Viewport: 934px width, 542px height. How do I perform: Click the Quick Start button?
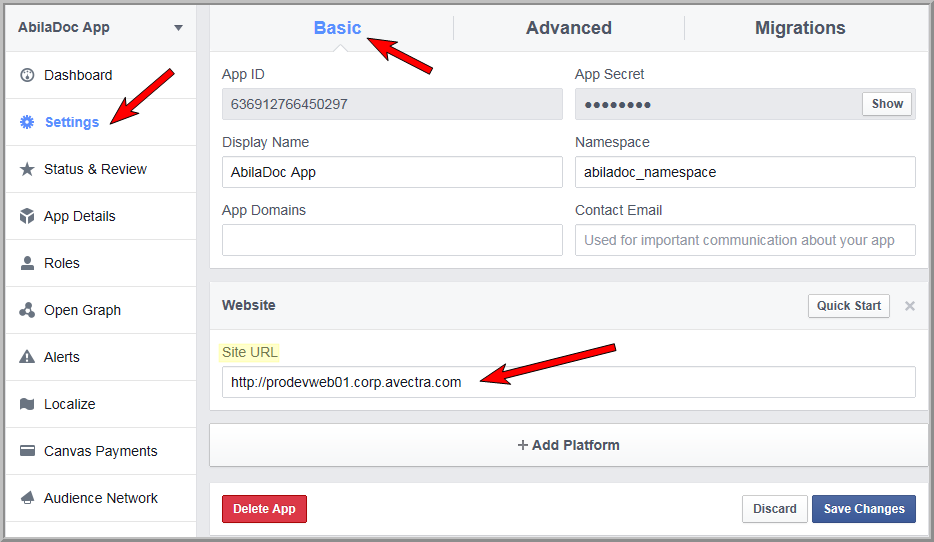click(849, 306)
